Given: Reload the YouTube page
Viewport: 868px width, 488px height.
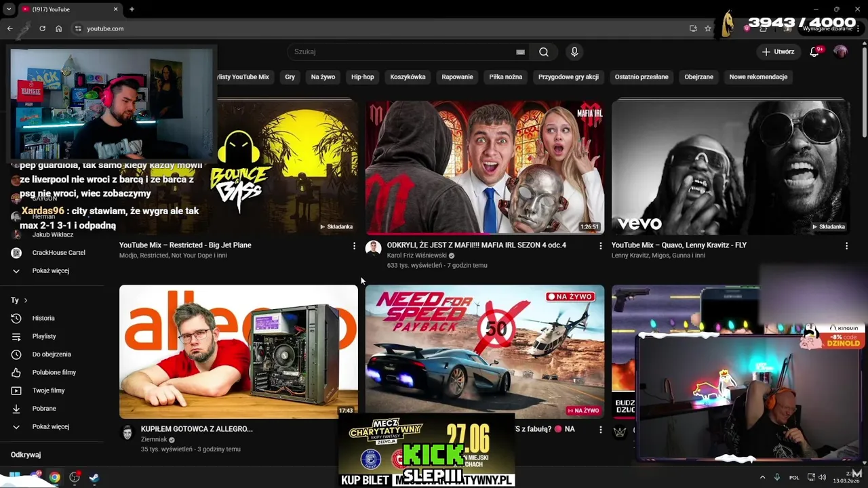Looking at the screenshot, I should pyautogui.click(x=42, y=28).
